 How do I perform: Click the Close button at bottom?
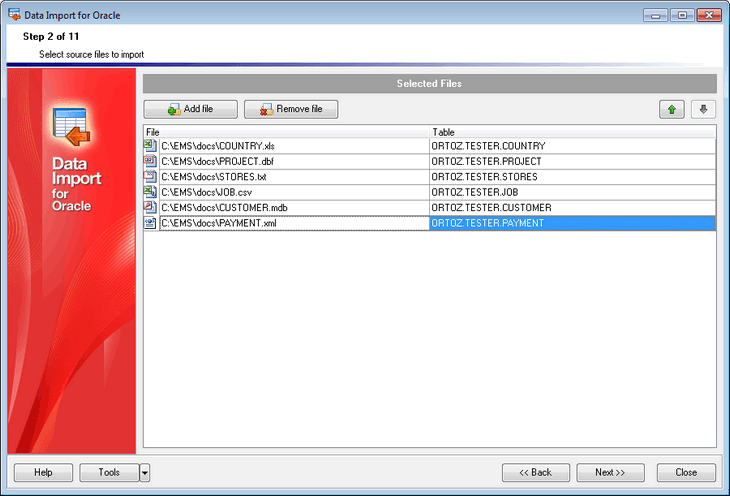686,472
